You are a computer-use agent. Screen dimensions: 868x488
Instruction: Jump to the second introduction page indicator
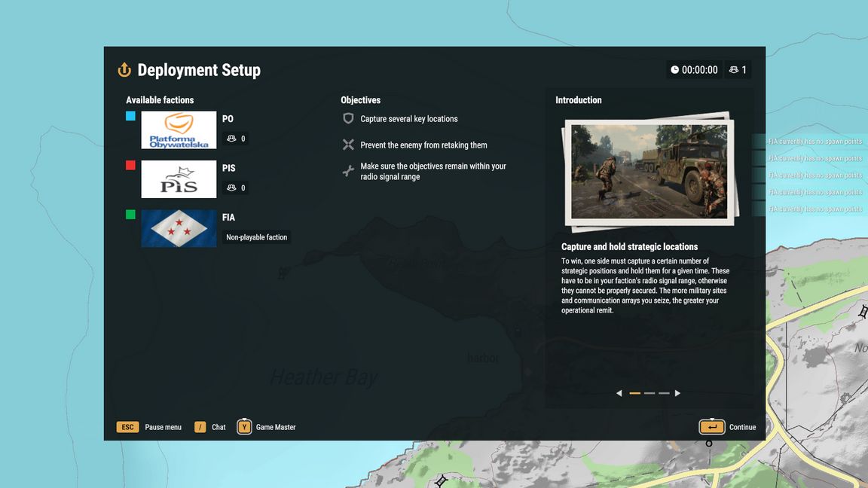pos(649,393)
